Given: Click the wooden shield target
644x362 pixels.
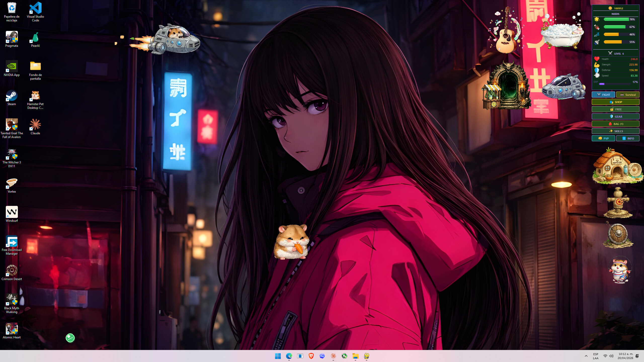Looking at the screenshot, I should 618,235.
